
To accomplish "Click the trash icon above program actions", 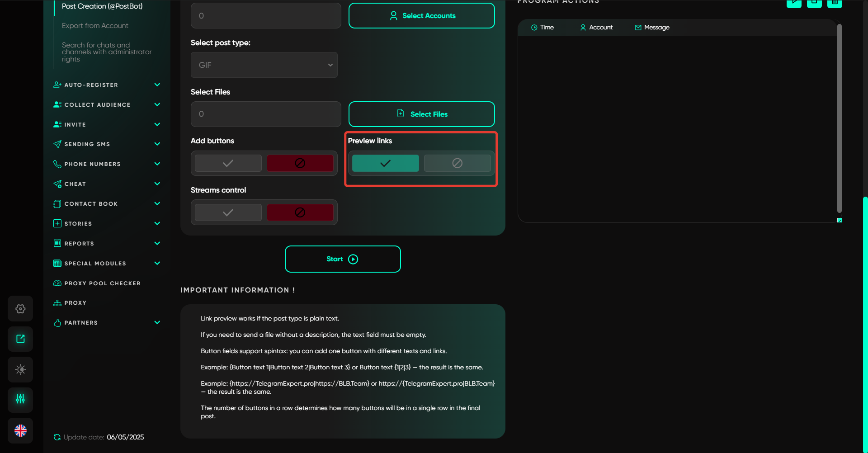I will tap(835, 3).
